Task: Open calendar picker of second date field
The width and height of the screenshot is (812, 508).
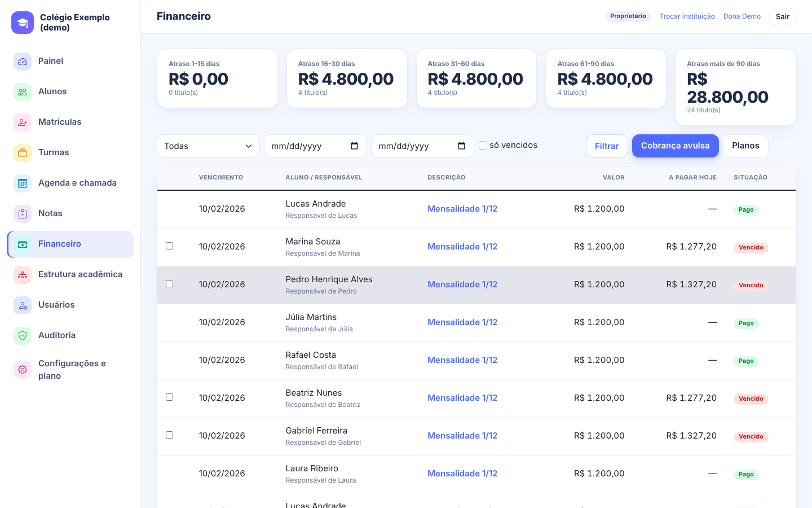Action: [x=461, y=146]
